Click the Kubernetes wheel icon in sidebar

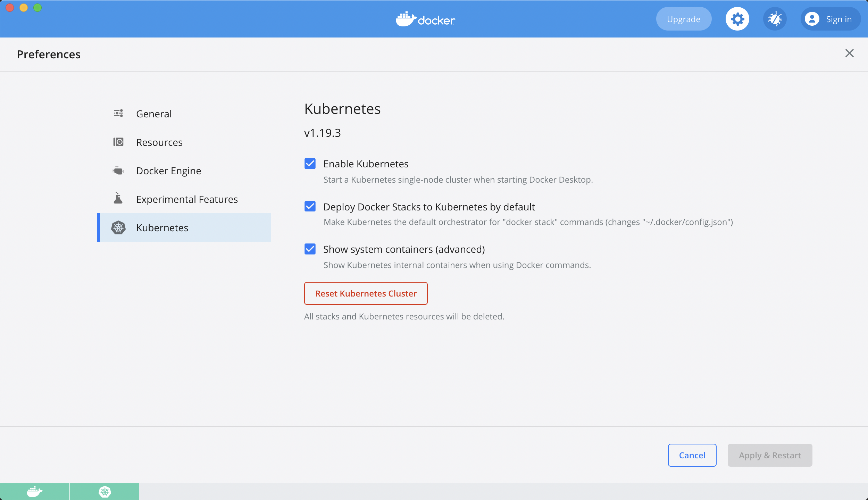(118, 227)
